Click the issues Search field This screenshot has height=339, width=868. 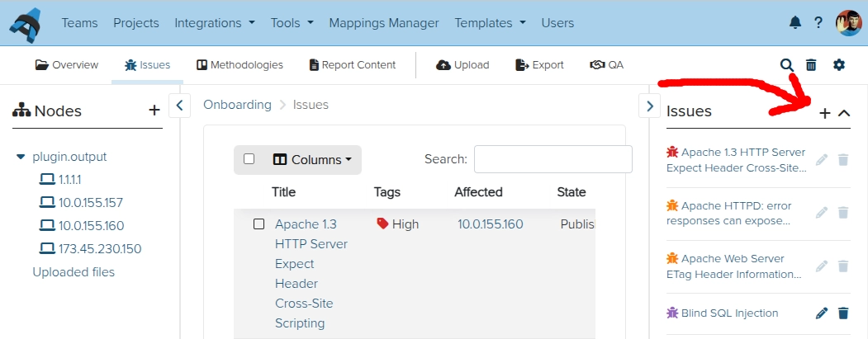pos(553,159)
